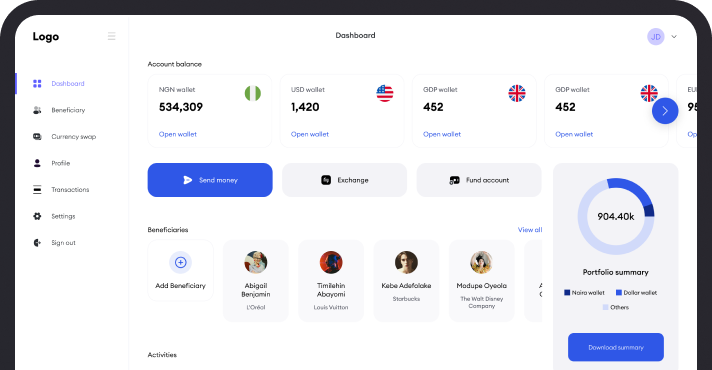Viewport: 712px width, 370px height.
Task: Open wallet link on USD wallet
Action: (x=310, y=134)
